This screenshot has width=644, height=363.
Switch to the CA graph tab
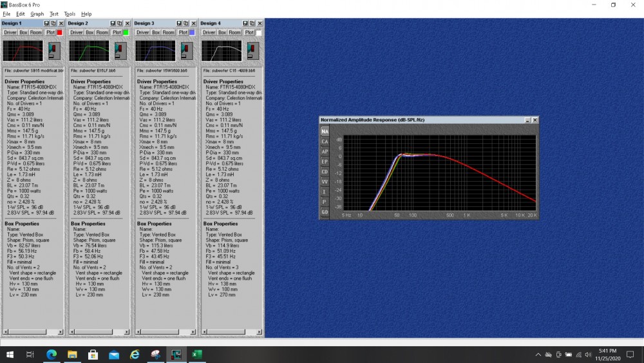(325, 141)
